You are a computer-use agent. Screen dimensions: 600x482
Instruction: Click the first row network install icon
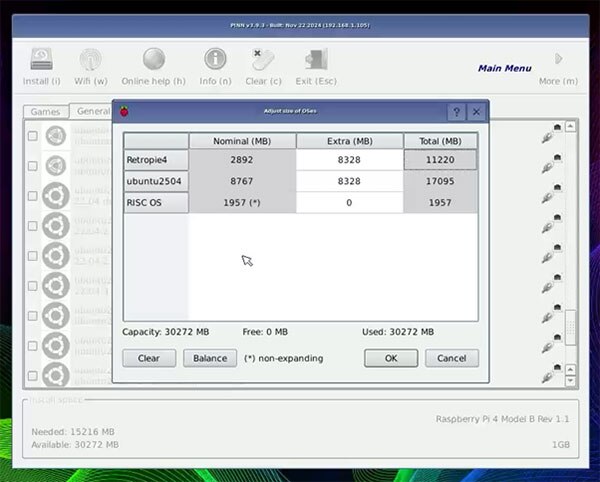tap(551, 133)
